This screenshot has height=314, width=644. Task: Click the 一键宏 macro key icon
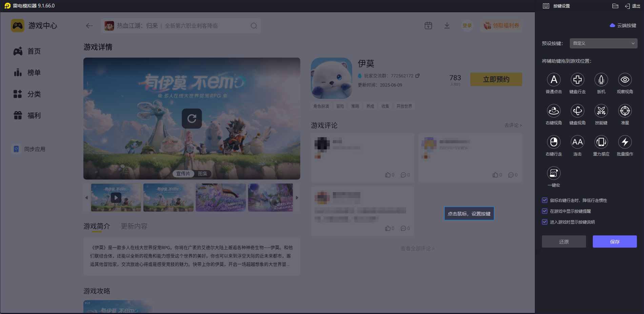tap(554, 173)
